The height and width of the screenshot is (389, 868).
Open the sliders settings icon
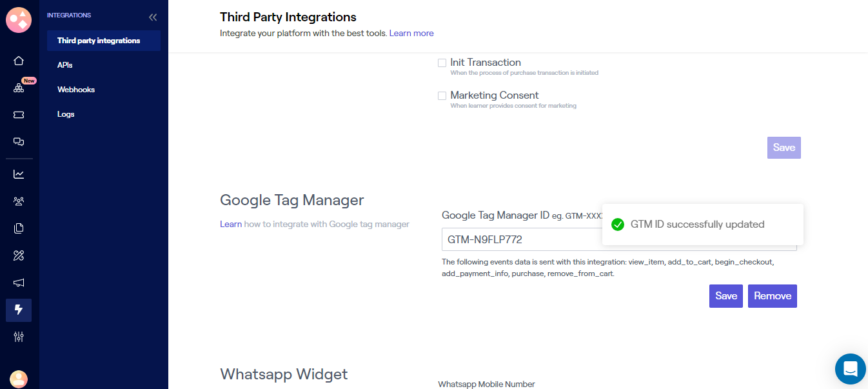[x=19, y=337]
